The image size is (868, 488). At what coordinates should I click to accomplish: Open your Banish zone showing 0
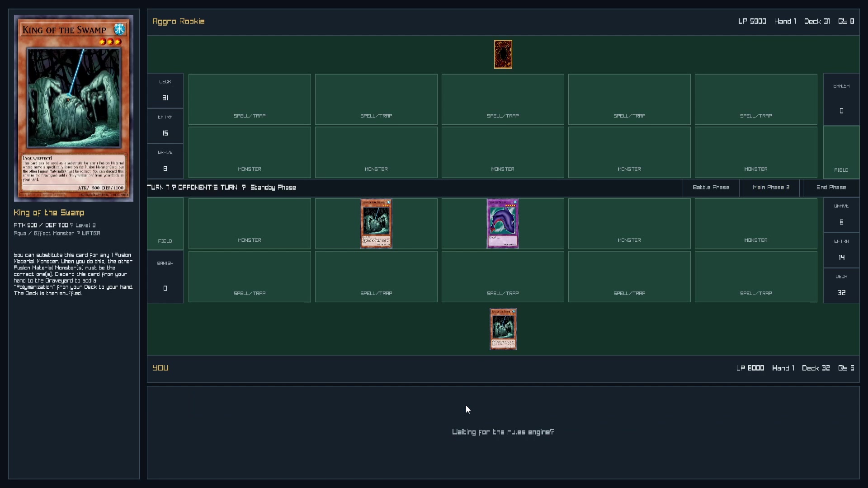pyautogui.click(x=165, y=277)
